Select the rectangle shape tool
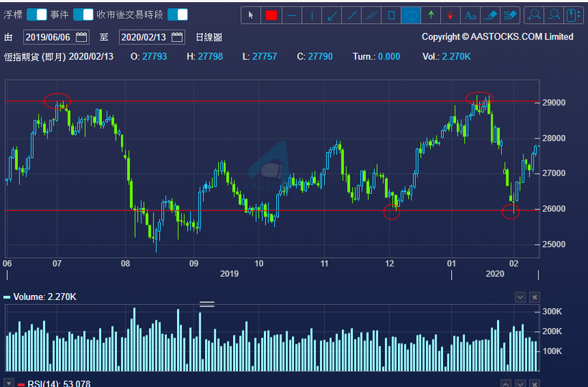Image resolution: width=588 pixels, height=387 pixels. pyautogui.click(x=391, y=15)
